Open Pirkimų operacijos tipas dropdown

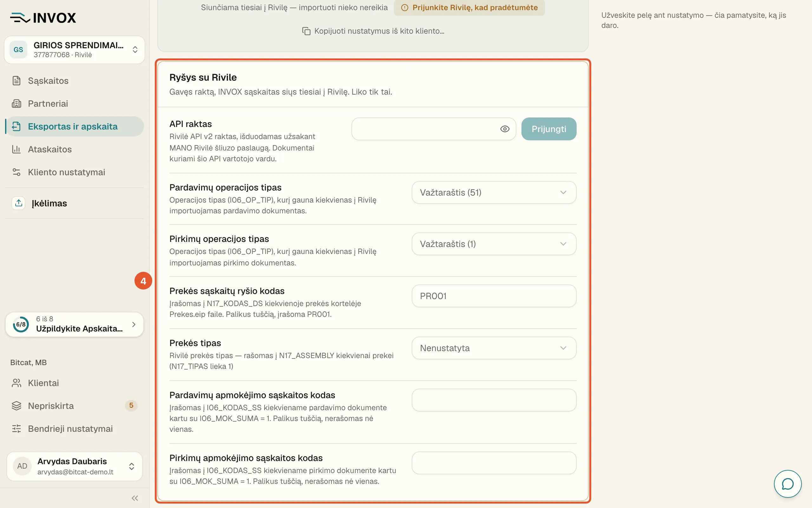click(x=494, y=244)
